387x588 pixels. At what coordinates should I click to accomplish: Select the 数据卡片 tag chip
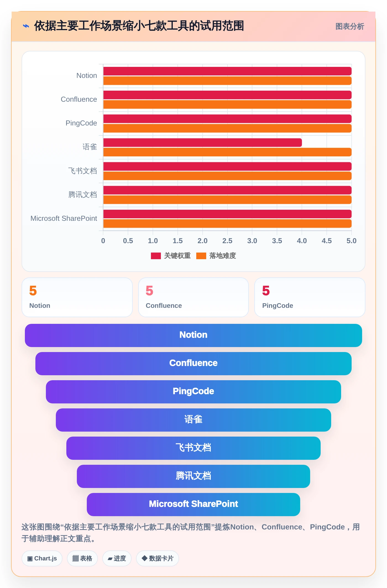(158, 558)
